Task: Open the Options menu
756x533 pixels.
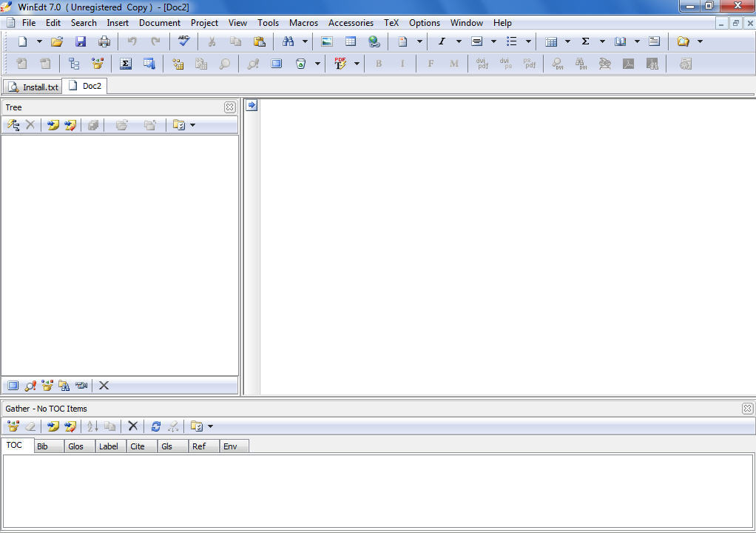Action: (425, 23)
